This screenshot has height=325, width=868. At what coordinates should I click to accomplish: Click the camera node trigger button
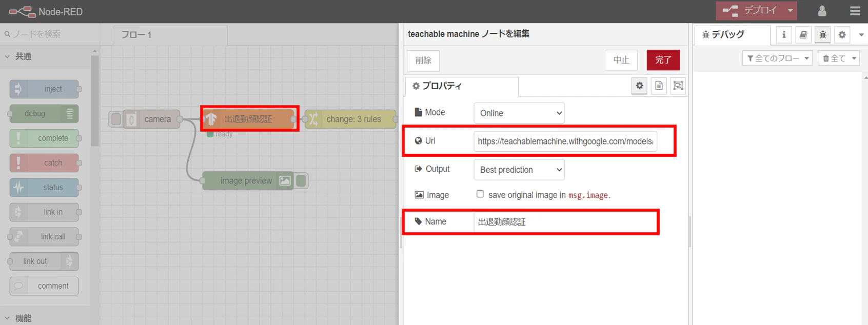pyautogui.click(x=116, y=119)
